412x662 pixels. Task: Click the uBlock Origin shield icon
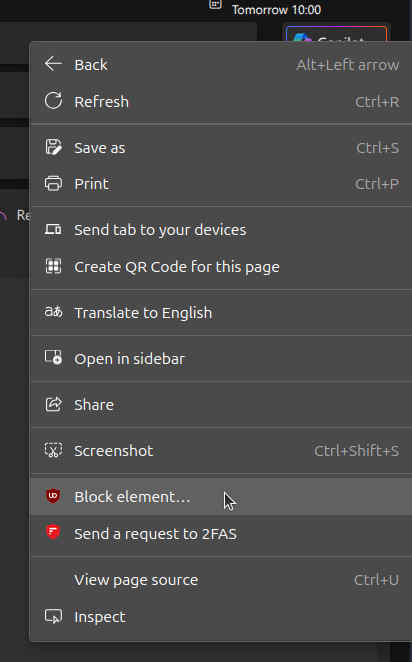[53, 496]
